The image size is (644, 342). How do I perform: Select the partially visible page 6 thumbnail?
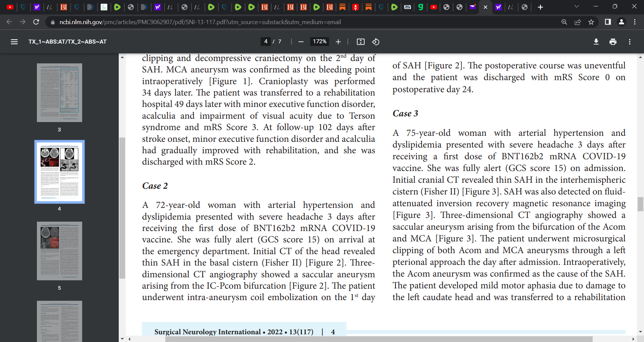pos(59,321)
